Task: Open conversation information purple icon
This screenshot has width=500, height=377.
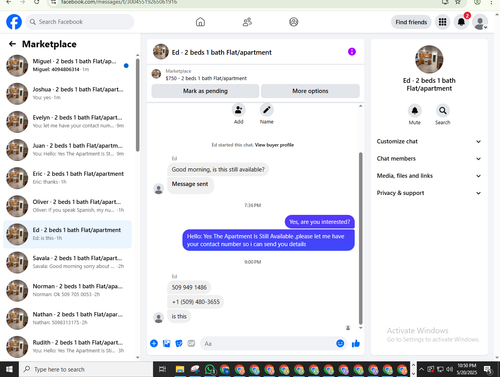Action: pos(352,52)
